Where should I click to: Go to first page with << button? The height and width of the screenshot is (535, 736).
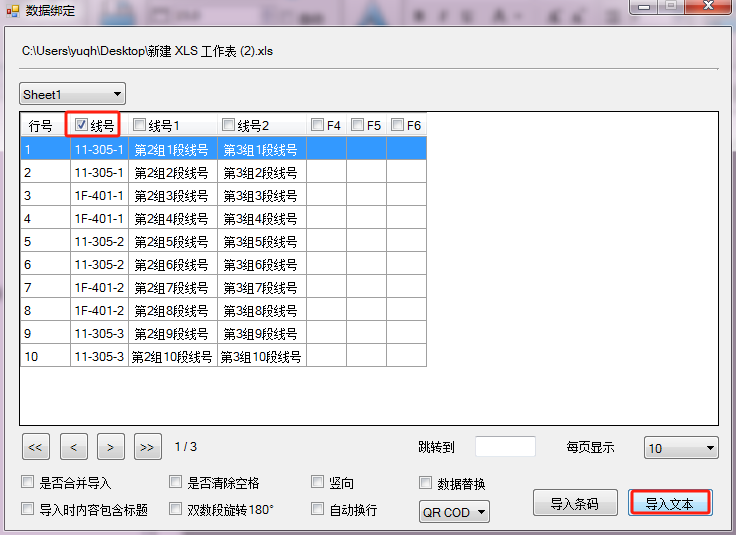point(36,447)
